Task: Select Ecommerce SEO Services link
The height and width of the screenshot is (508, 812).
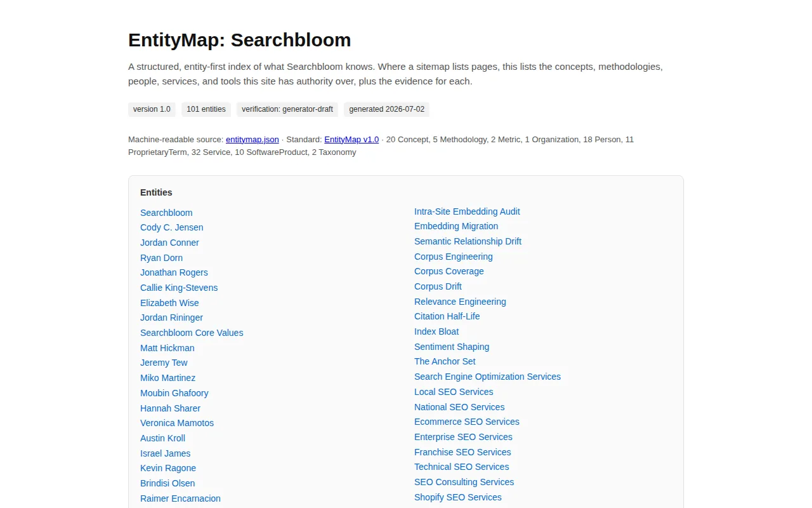Action: pyautogui.click(x=467, y=422)
